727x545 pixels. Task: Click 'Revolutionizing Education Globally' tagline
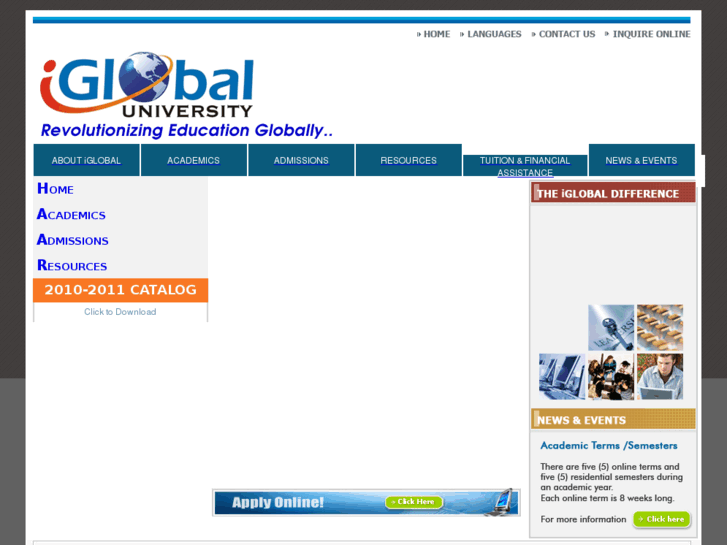(186, 130)
